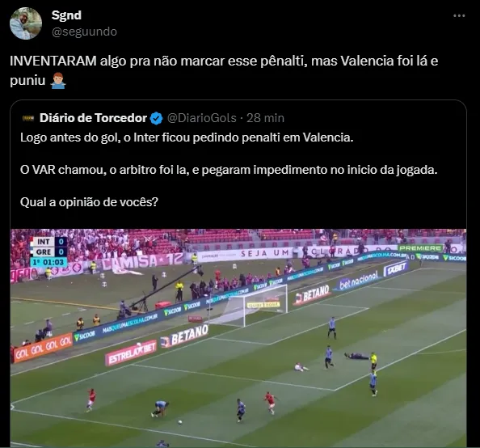The width and height of the screenshot is (480, 448).
Task: Click the Diário de Torcedor small avatar
Action: pyautogui.click(x=28, y=118)
